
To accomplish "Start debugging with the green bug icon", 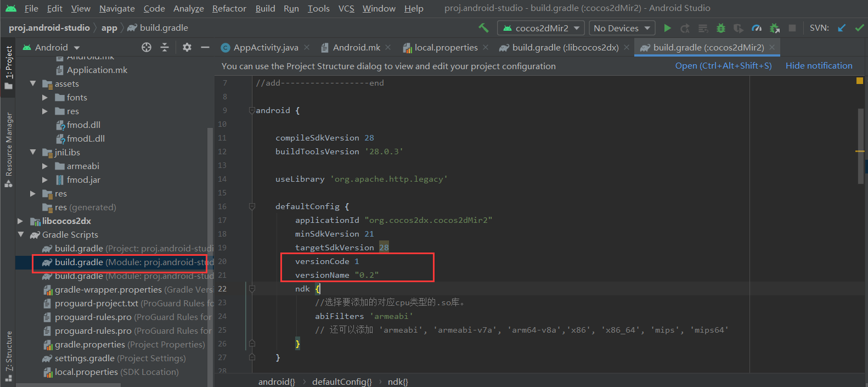I will tap(721, 28).
